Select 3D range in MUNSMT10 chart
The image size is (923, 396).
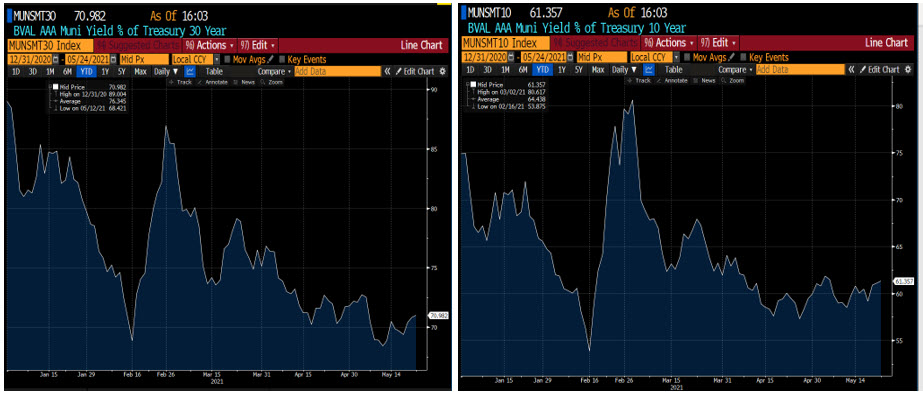[x=488, y=69]
